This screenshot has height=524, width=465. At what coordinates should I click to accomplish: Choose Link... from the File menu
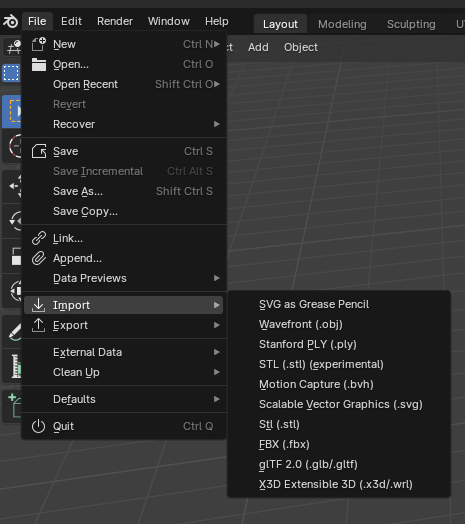click(124, 238)
